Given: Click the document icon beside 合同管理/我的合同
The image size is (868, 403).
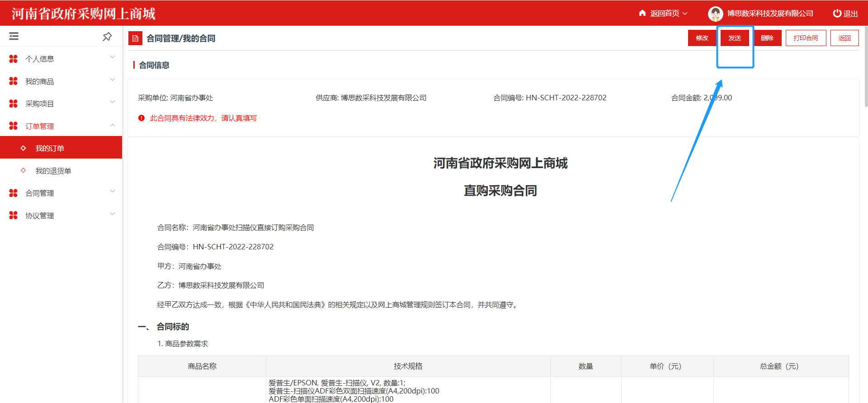Looking at the screenshot, I should 135,38.
